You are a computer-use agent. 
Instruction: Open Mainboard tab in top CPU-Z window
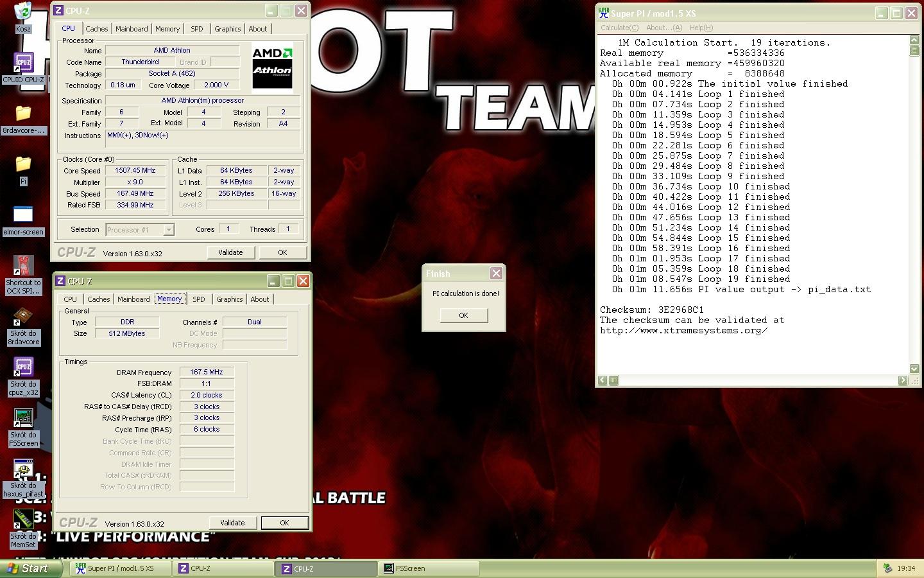132,29
